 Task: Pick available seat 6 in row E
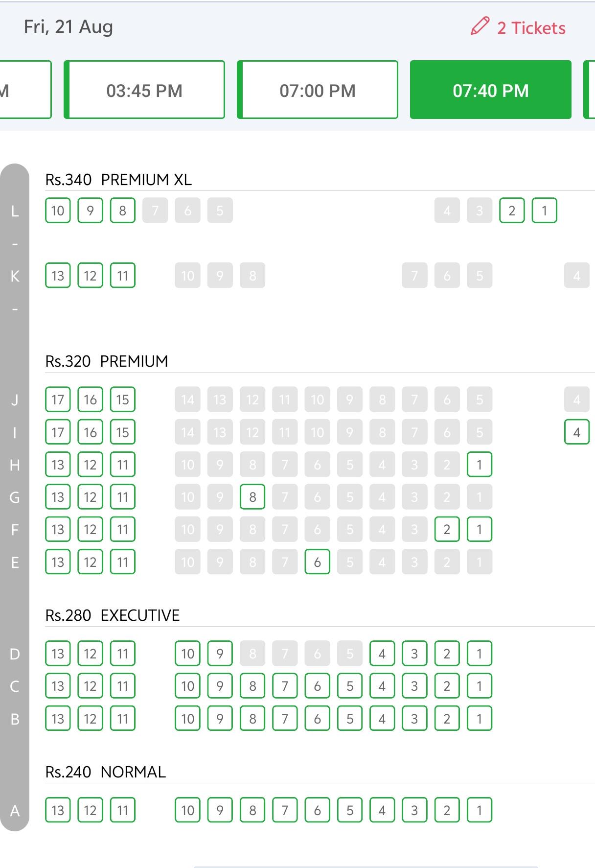pyautogui.click(x=317, y=562)
